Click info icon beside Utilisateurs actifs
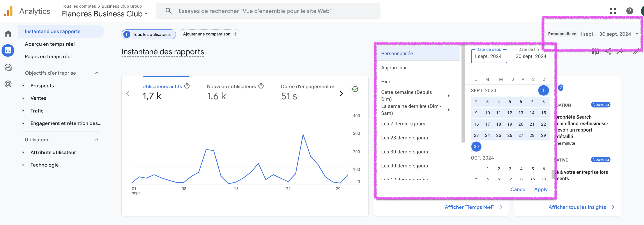 pyautogui.click(x=187, y=86)
